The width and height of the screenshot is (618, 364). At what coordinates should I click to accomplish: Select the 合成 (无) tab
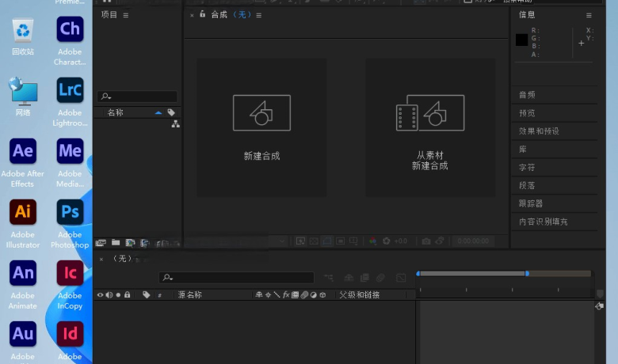[231, 15]
